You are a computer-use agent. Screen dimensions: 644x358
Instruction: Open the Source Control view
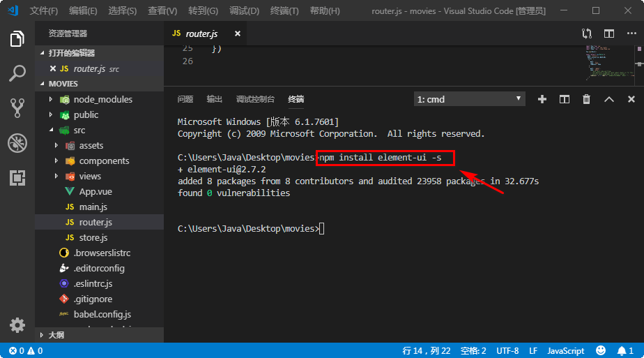17,108
